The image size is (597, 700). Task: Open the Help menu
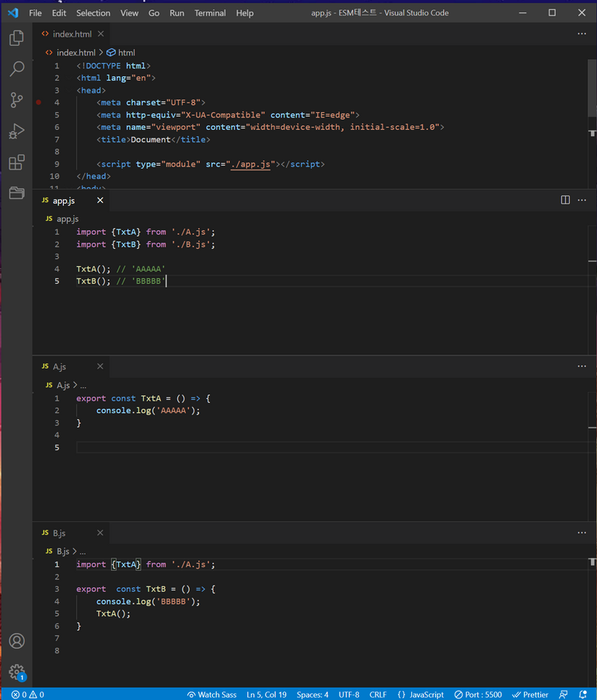point(245,13)
